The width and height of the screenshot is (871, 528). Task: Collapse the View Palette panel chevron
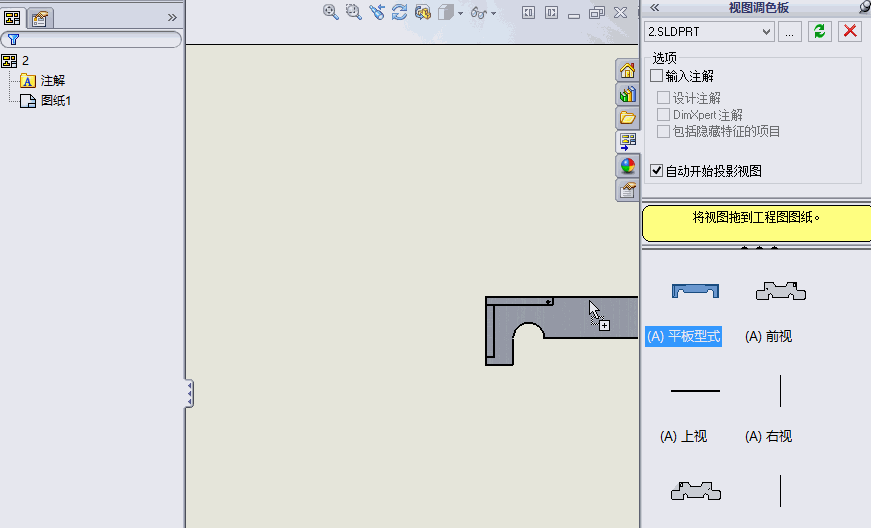point(654,7)
